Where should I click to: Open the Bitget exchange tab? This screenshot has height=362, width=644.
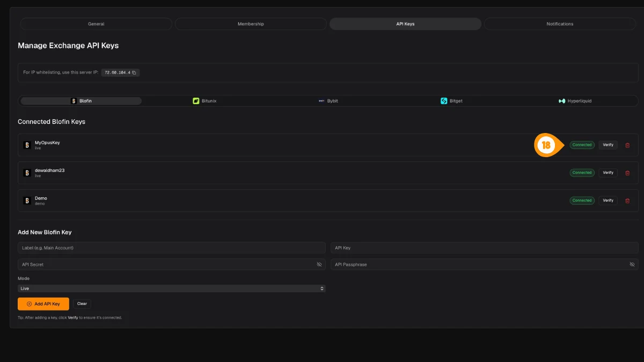[x=451, y=101]
